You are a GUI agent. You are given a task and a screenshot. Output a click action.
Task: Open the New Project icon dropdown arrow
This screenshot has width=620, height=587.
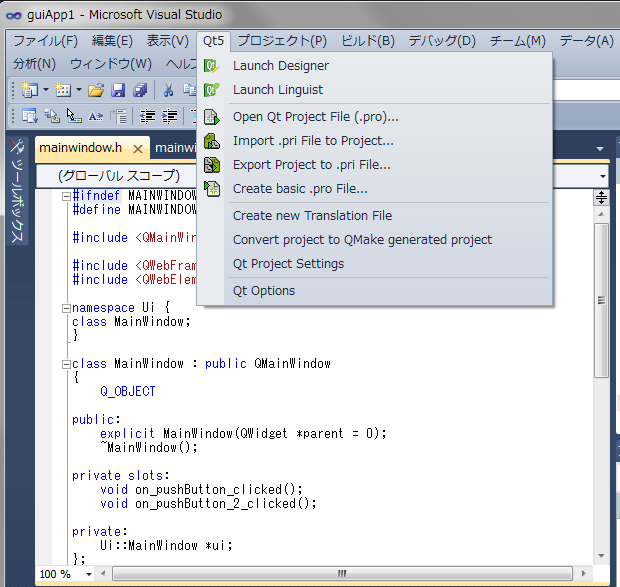tap(45, 90)
